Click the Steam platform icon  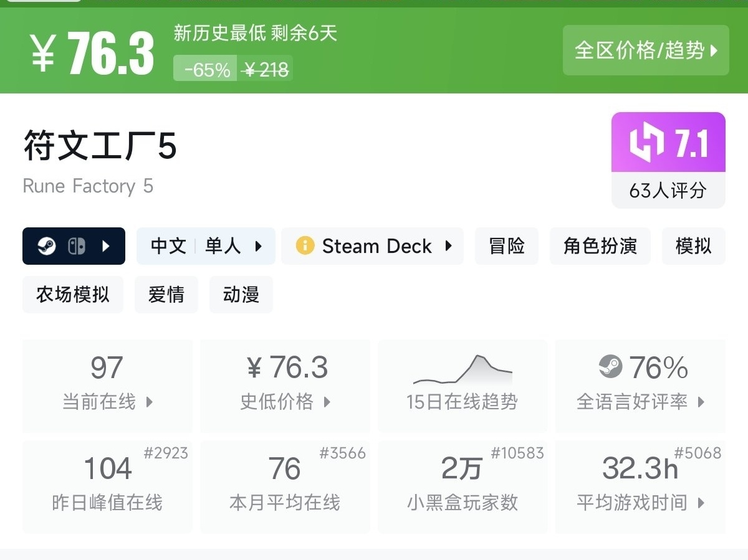pos(46,246)
